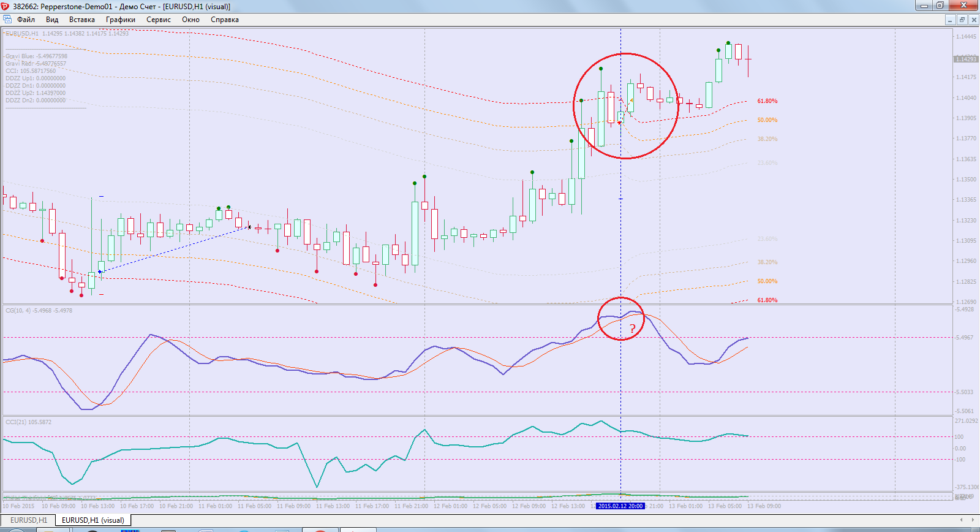
Task: Click the CCI(21) 105.5872 indicator label
Action: pos(29,422)
